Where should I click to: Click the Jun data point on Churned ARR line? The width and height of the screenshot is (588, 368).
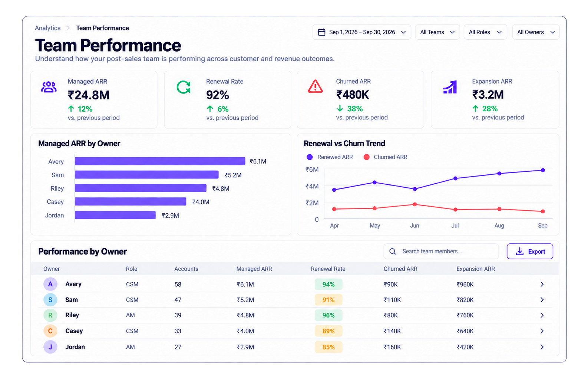point(415,204)
